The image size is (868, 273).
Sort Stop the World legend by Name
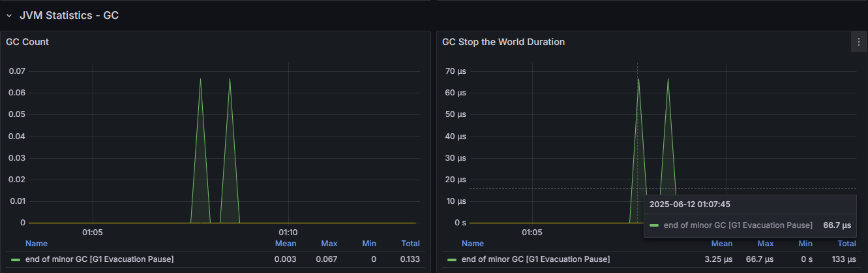[x=472, y=244]
